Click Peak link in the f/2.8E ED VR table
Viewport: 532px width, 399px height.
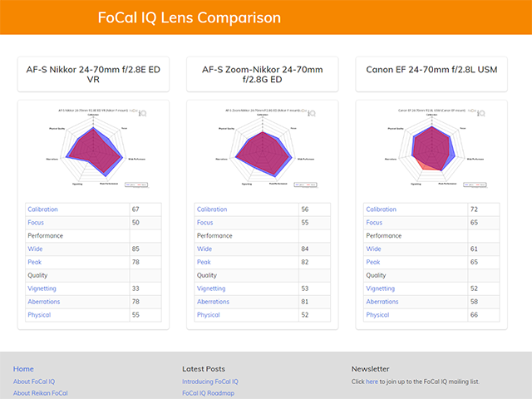(35, 263)
